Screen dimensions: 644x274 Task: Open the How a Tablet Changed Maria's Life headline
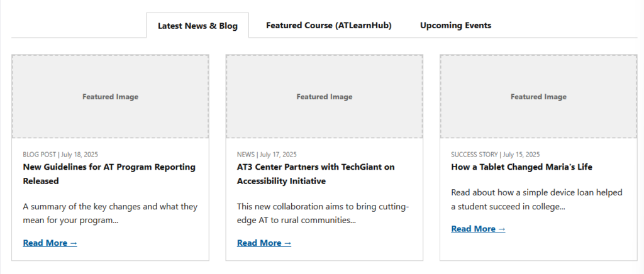click(x=521, y=167)
